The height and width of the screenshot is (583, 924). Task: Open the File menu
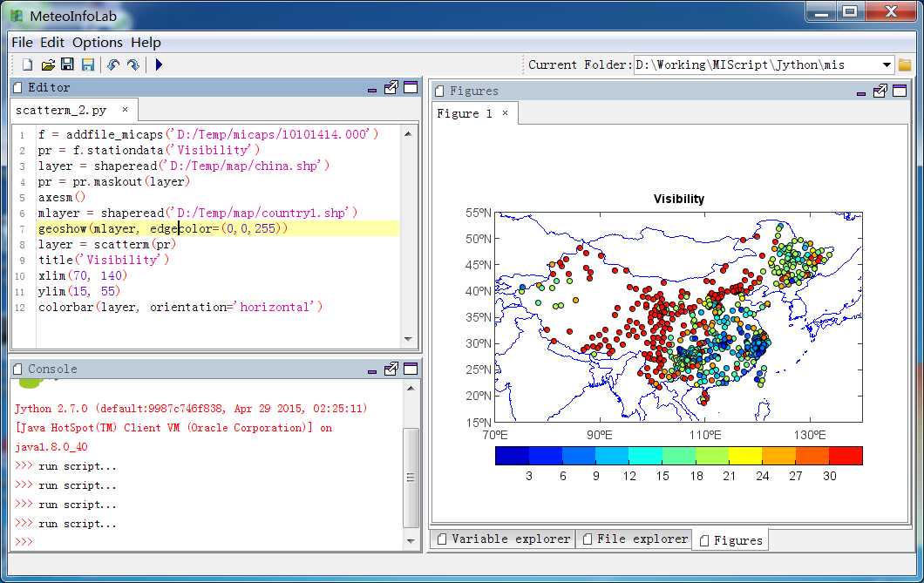click(22, 43)
